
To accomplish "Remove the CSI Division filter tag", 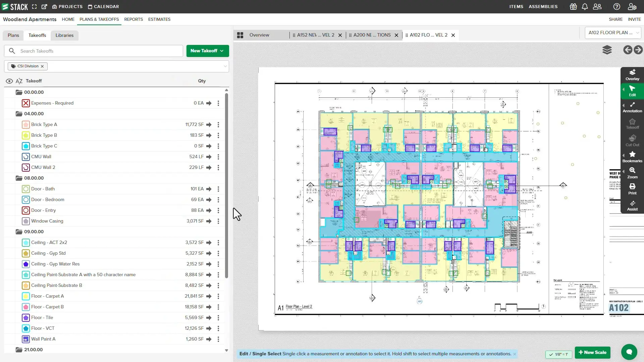I will 42,66.
